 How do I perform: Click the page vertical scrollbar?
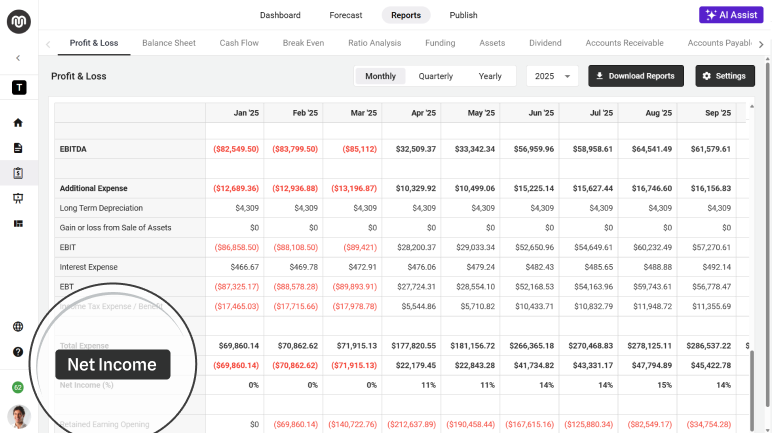click(x=767, y=232)
